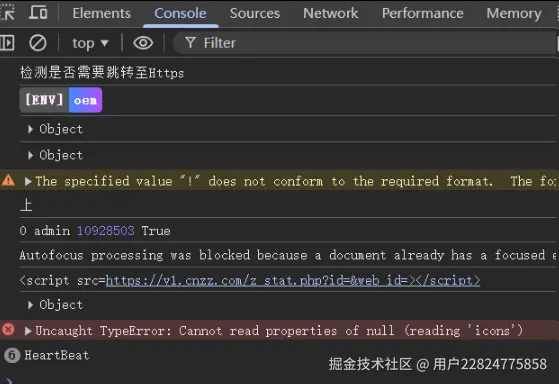This screenshot has width=559, height=384.
Task: Click the number 10928503 in the log
Action: 106,231
